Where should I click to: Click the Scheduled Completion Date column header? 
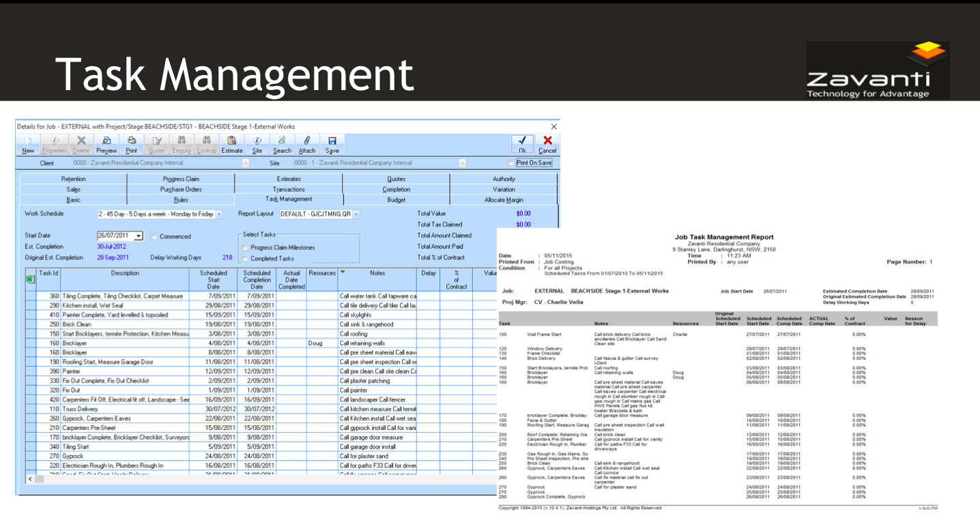pos(257,279)
